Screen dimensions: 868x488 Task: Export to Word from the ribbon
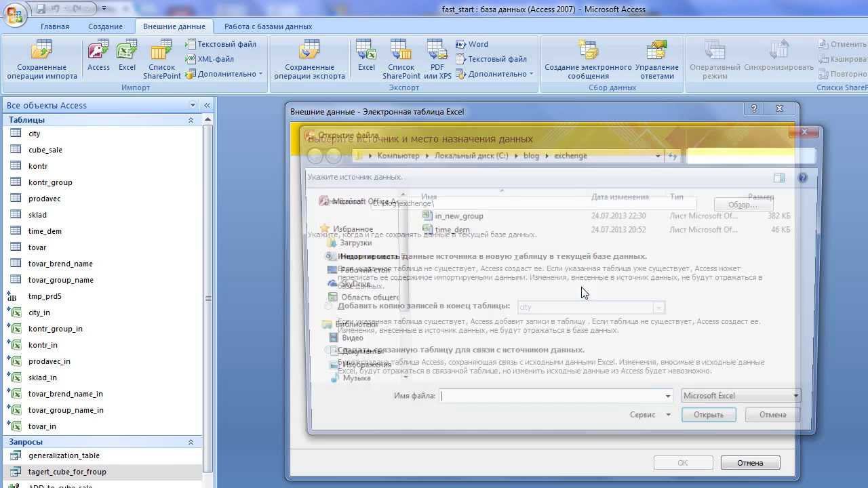point(472,44)
